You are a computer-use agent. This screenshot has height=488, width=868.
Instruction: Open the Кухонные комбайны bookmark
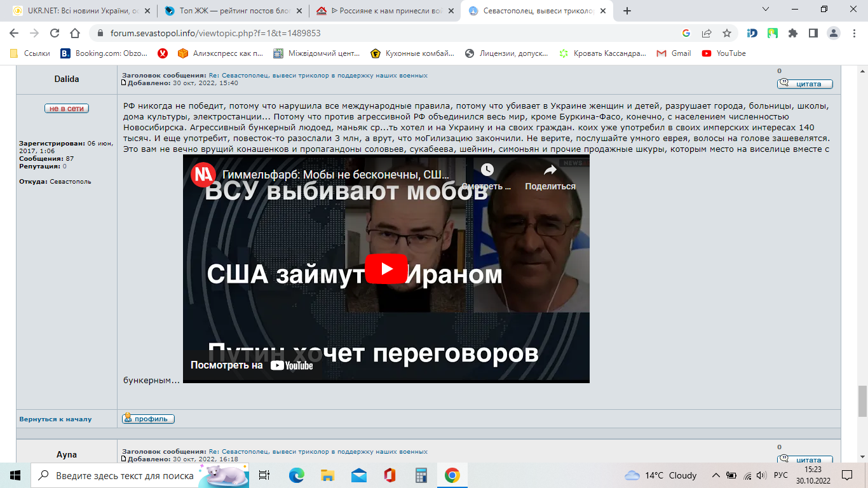[x=412, y=53]
